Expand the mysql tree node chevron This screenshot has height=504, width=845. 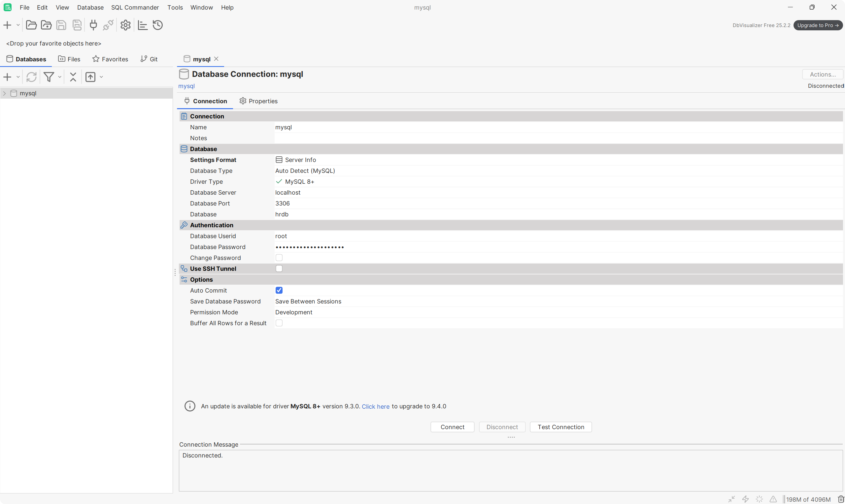coord(4,93)
